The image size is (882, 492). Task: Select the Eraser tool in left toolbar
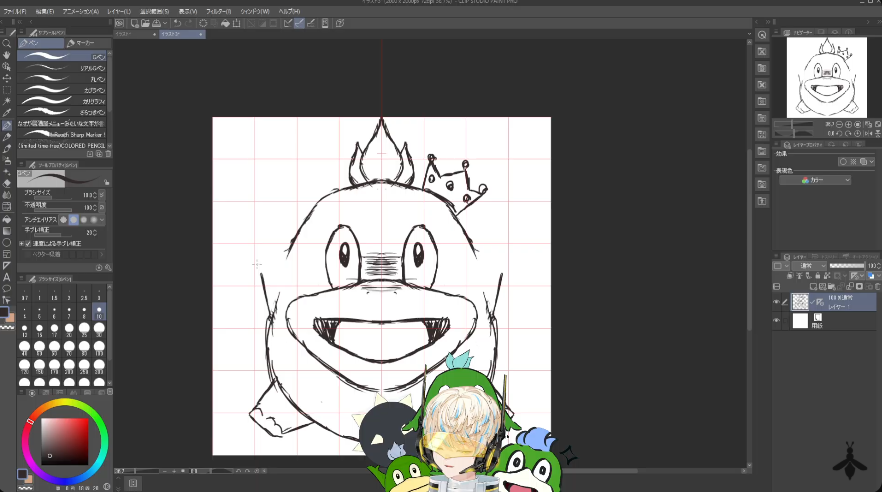(x=7, y=183)
